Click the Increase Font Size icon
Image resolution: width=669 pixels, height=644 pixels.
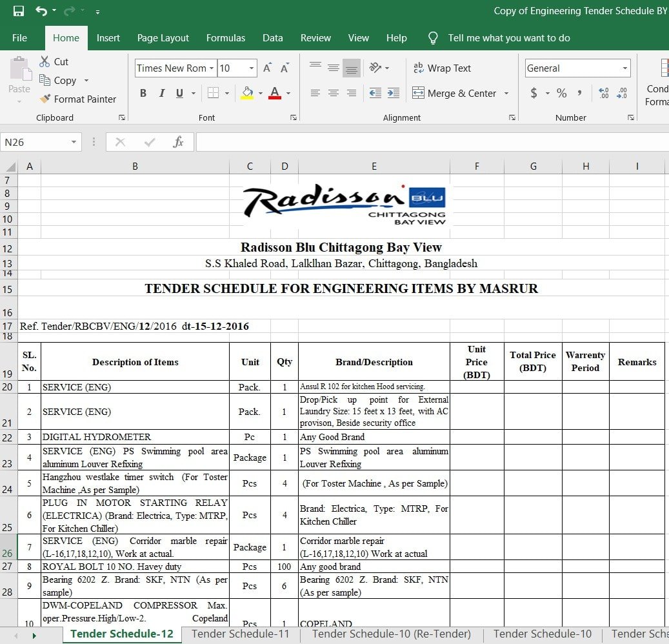coord(267,68)
